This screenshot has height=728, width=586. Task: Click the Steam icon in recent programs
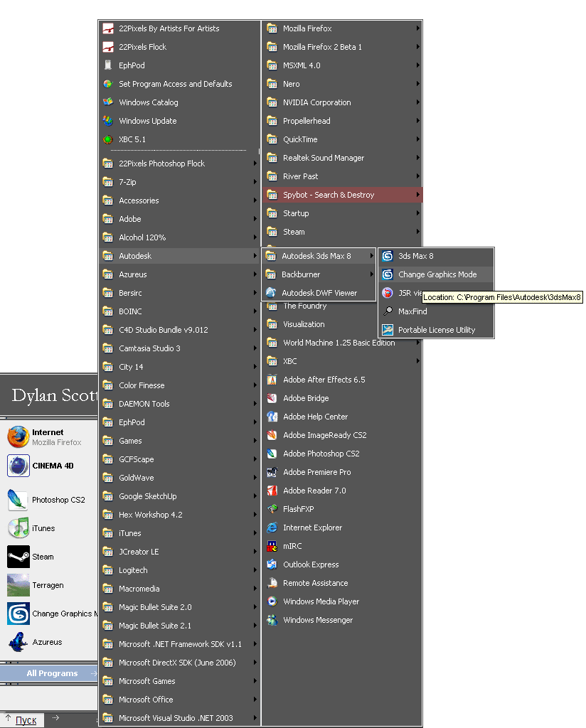click(x=18, y=557)
